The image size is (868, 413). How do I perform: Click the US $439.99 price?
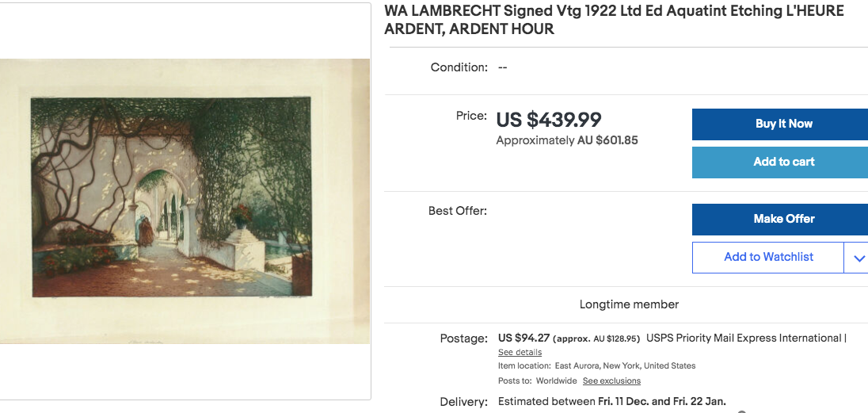click(549, 120)
